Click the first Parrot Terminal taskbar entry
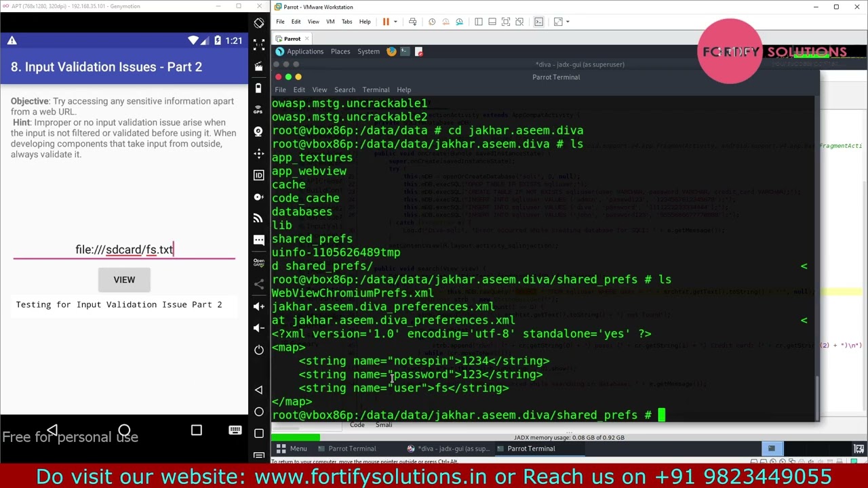 (346, 449)
